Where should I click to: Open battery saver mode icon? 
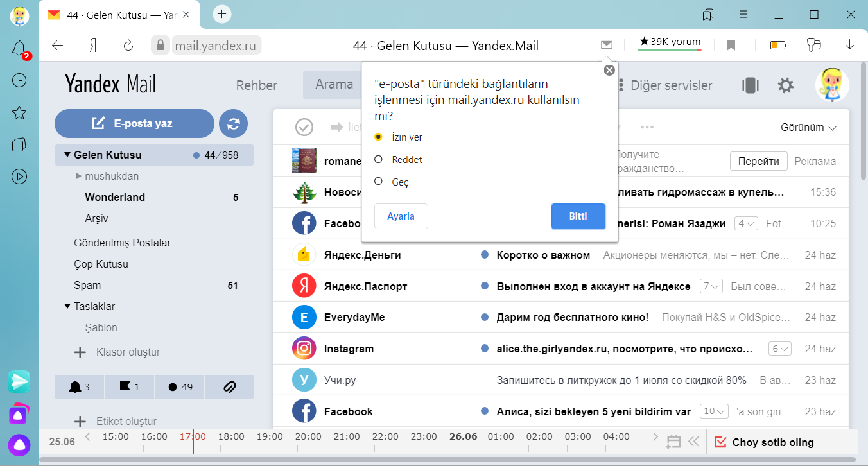click(778, 45)
